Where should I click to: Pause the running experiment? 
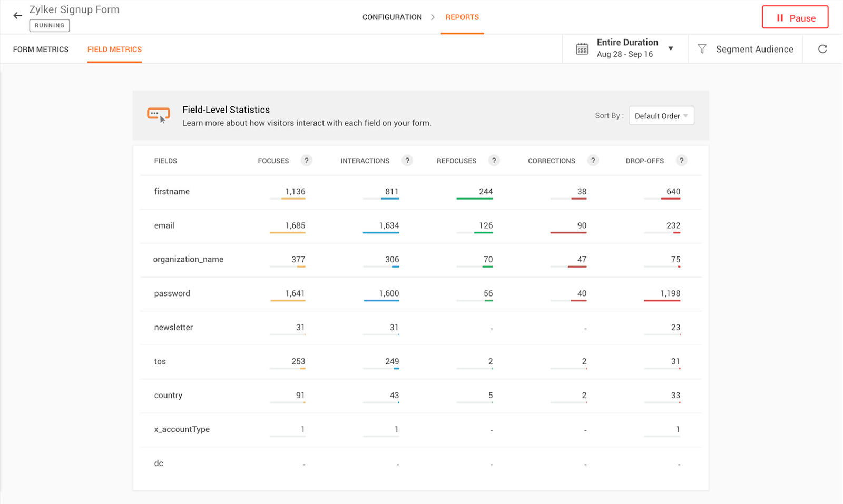[x=795, y=18]
